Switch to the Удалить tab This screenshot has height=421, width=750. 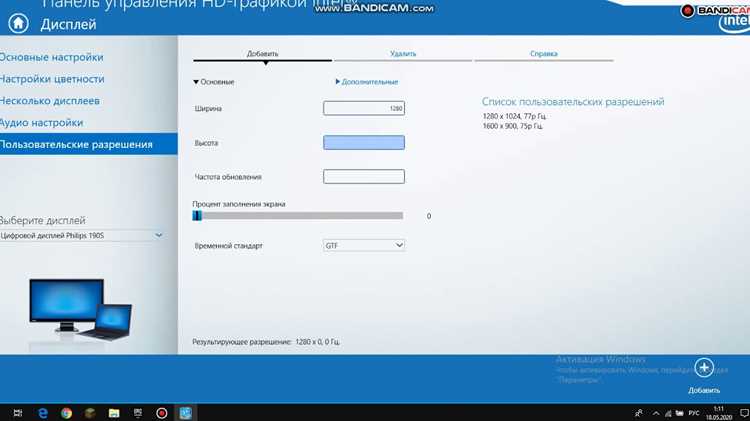click(403, 54)
